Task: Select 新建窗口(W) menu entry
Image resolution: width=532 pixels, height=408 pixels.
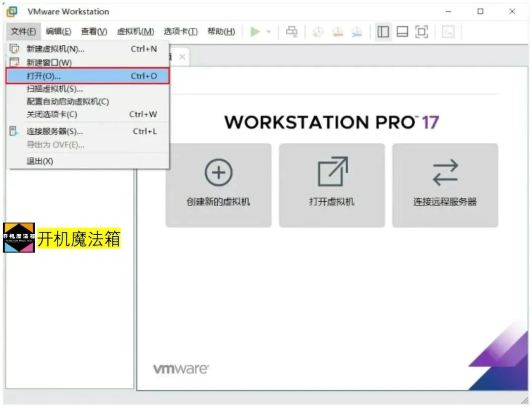Action: 88,63
